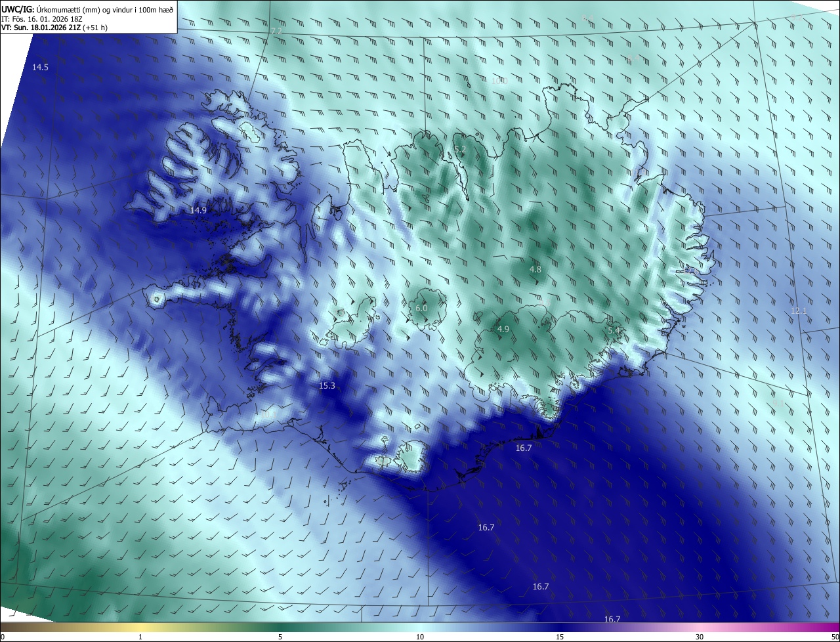The image size is (840, 642).
Task: Click the 12.1 map value label
Action: coord(799,310)
